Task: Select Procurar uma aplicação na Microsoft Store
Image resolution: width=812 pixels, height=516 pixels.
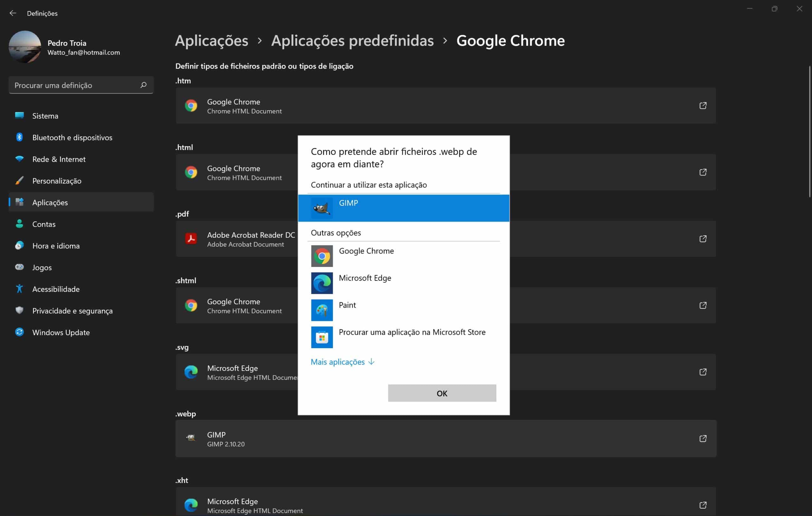Action: [x=404, y=337]
